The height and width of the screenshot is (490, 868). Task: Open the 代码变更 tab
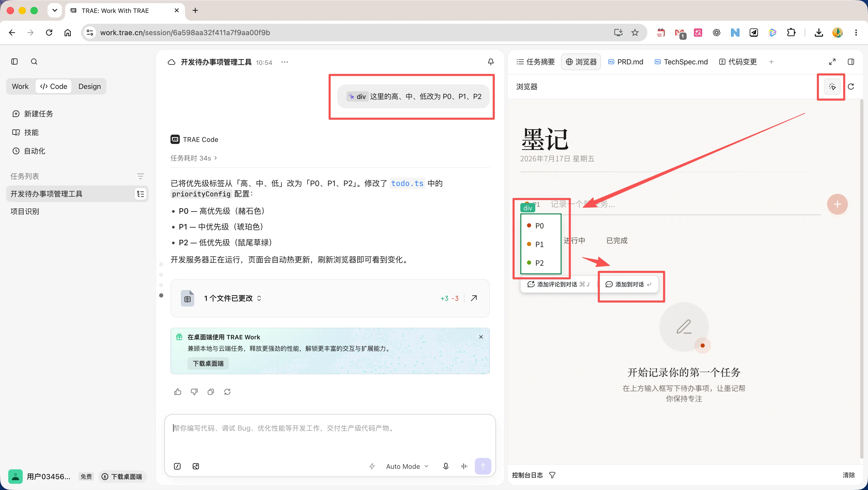pyautogui.click(x=738, y=62)
